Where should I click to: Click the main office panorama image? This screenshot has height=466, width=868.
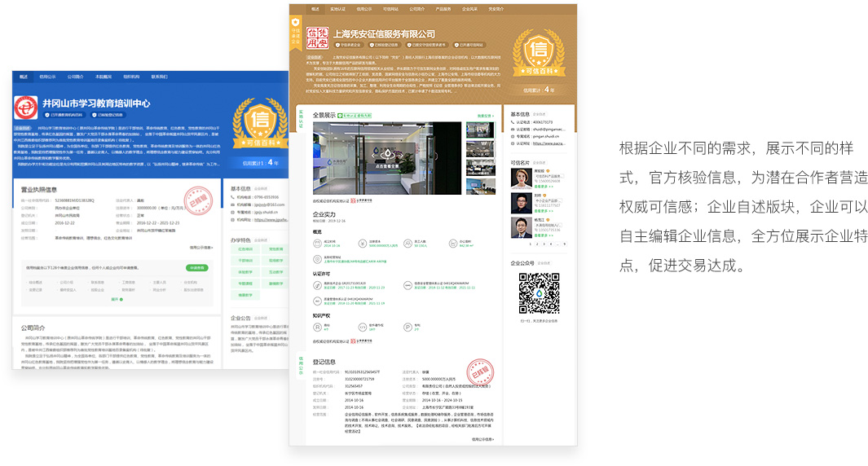387,158
